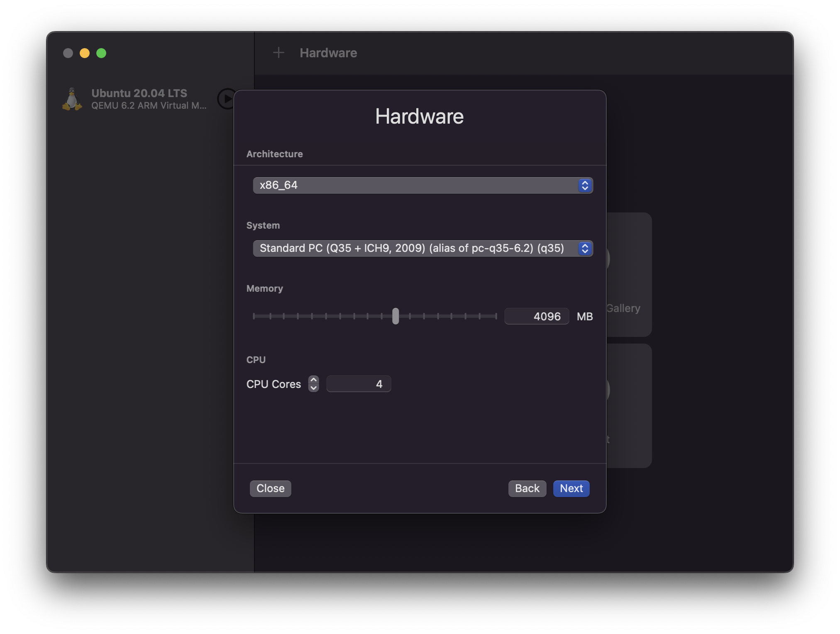
Task: Focus the 4096 MB memory field
Action: click(536, 316)
